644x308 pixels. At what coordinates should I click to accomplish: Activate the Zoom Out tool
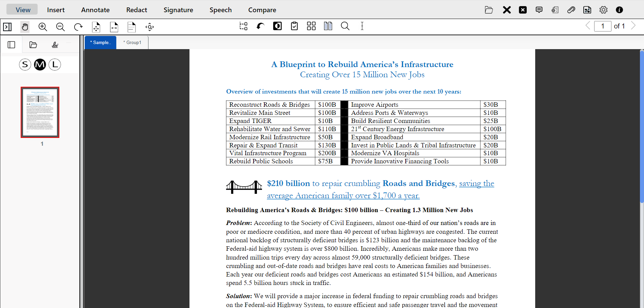coord(60,27)
